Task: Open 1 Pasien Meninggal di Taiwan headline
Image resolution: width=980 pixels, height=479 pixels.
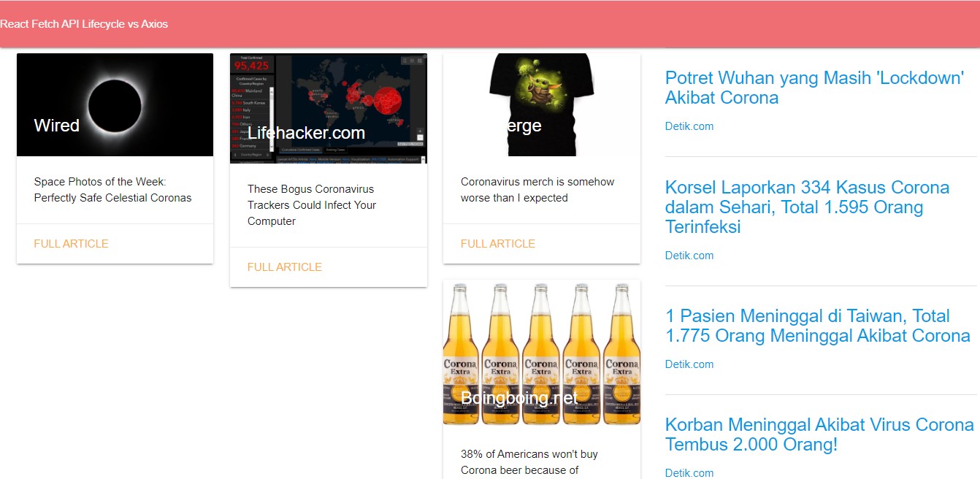Action: pyautogui.click(x=818, y=326)
